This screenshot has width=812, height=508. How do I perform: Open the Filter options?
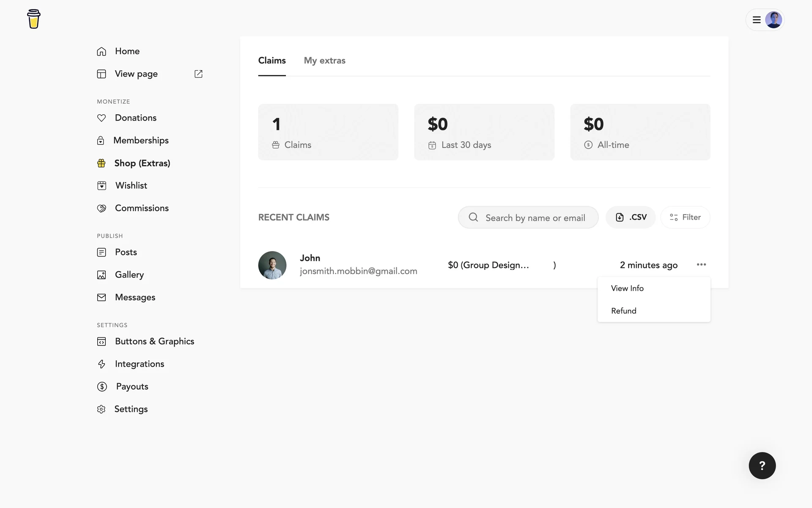click(x=685, y=217)
